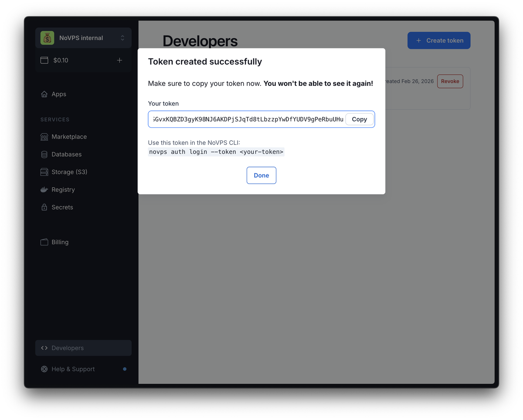
Task: Click the Secrets padlock icon
Action: click(44, 208)
